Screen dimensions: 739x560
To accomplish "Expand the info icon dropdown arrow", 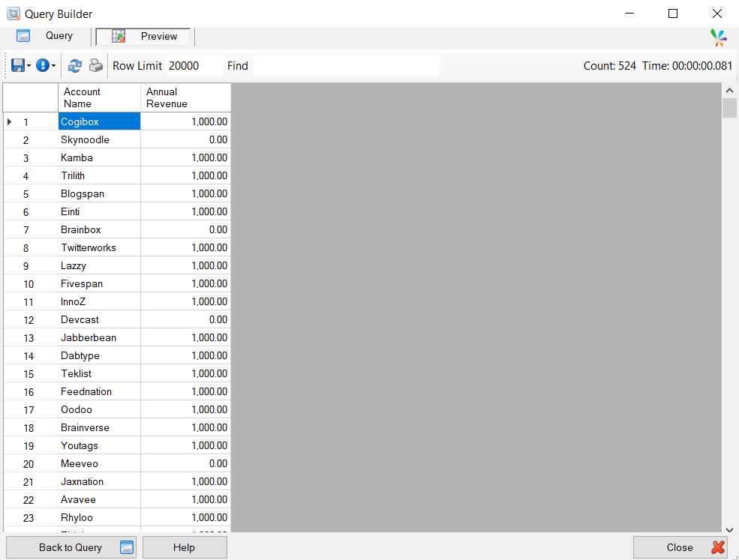I will coord(53,66).
